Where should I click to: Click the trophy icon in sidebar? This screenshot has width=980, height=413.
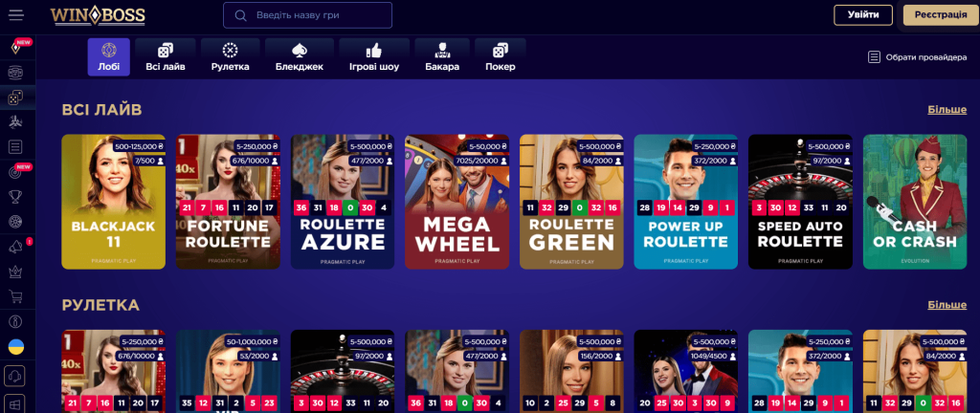pyautogui.click(x=15, y=197)
